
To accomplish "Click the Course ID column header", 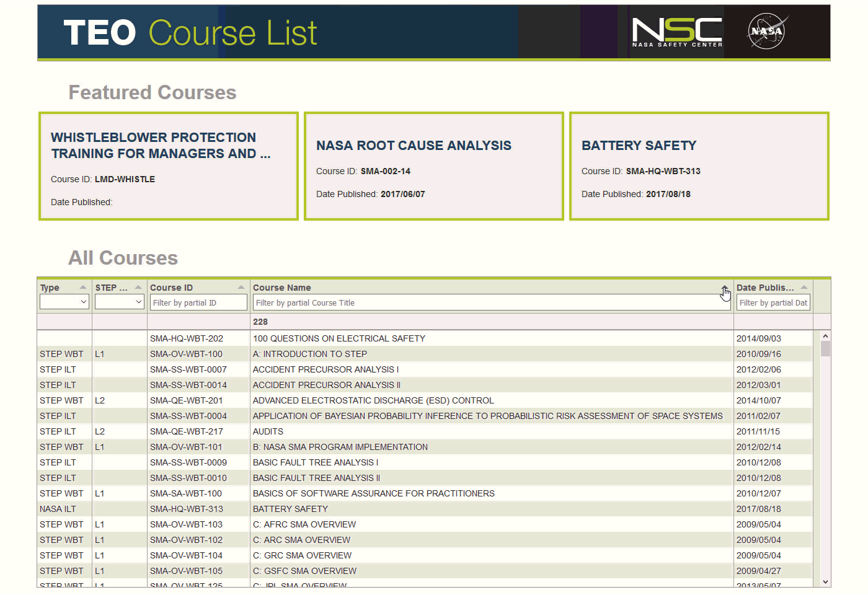I will pyautogui.click(x=171, y=288).
